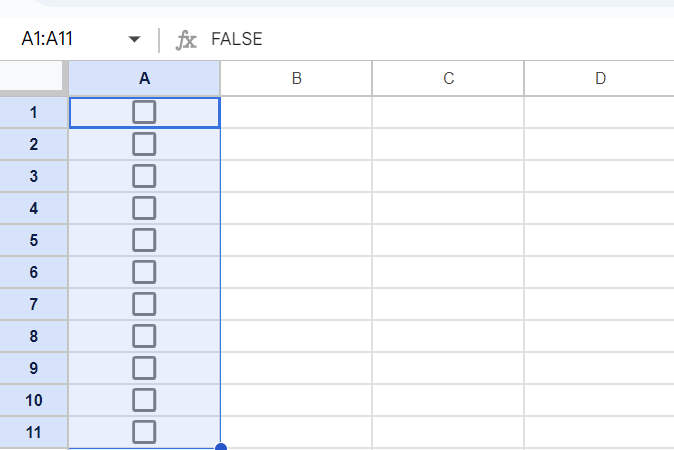Click the fill handle at selection corner
This screenshot has height=450, width=674.
pos(220,447)
